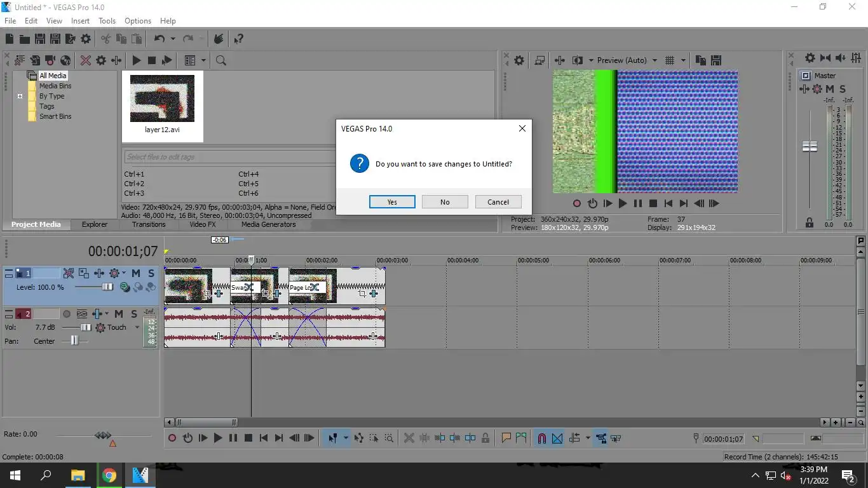Toggle Lock Envelopes to Events button
Screen dimensions: 868x488
point(601,438)
